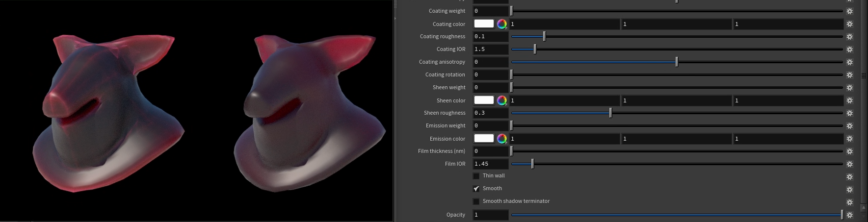This screenshot has width=868, height=222.
Task: Click Emission color blue channel field
Action: tap(789, 139)
